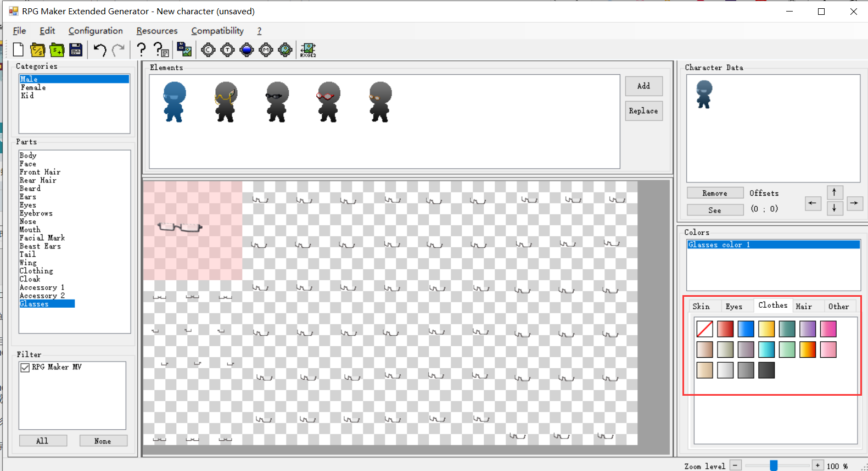Undo the last action

(99, 50)
